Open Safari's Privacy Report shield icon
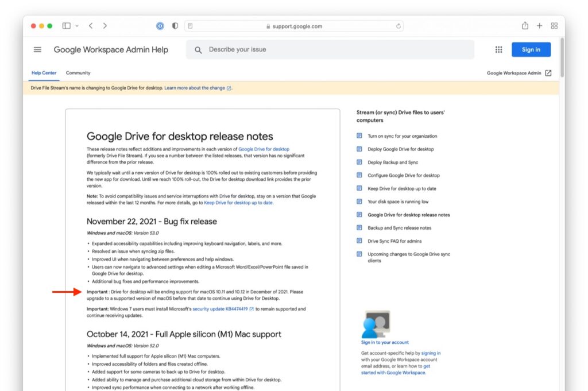The image size is (588, 391). click(x=175, y=25)
